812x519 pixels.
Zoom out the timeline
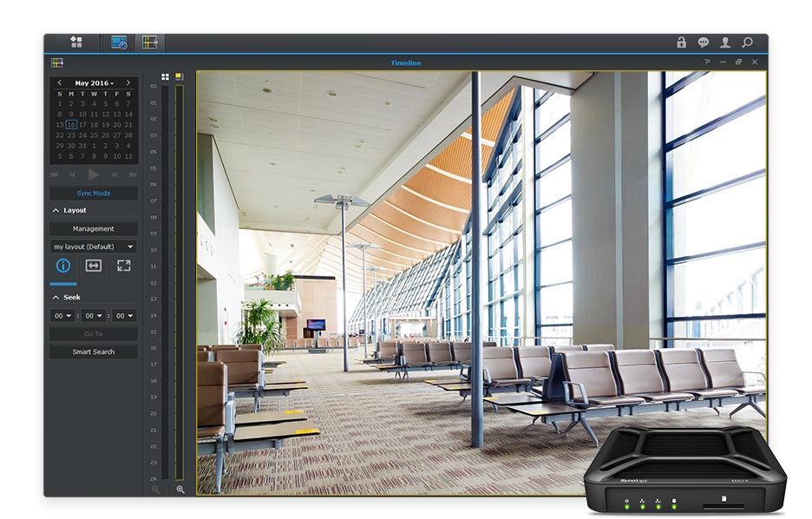point(155,489)
